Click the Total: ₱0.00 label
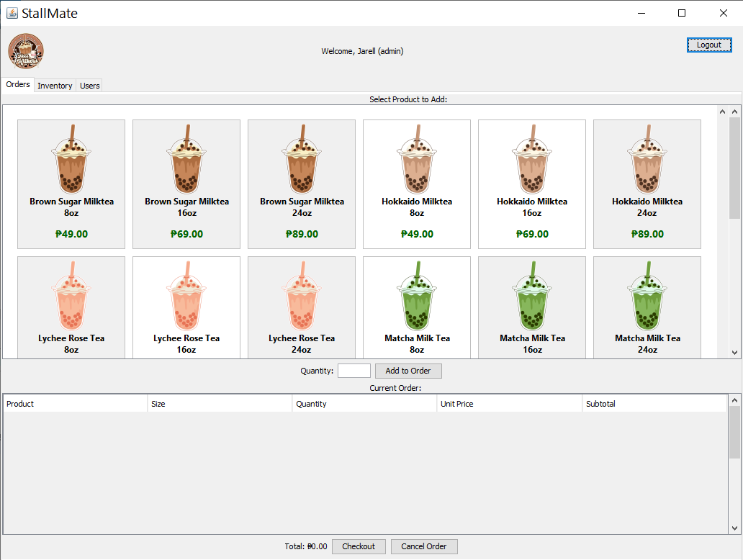 click(x=306, y=546)
